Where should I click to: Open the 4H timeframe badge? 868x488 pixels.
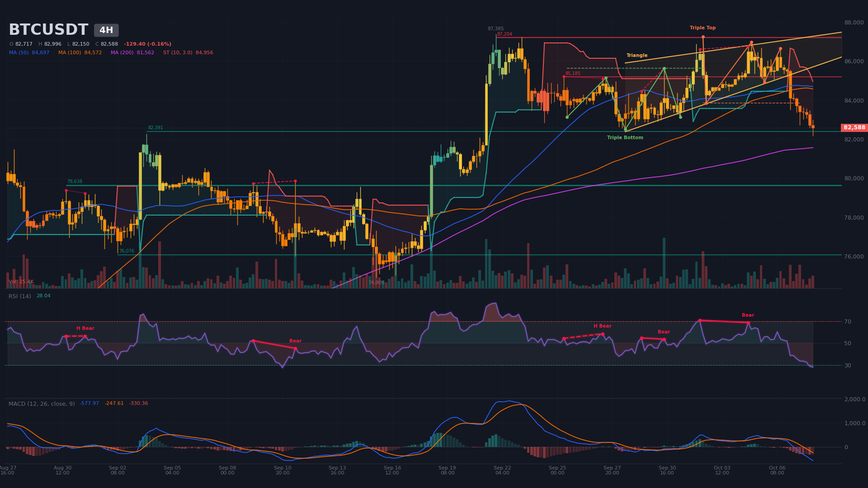coord(106,30)
